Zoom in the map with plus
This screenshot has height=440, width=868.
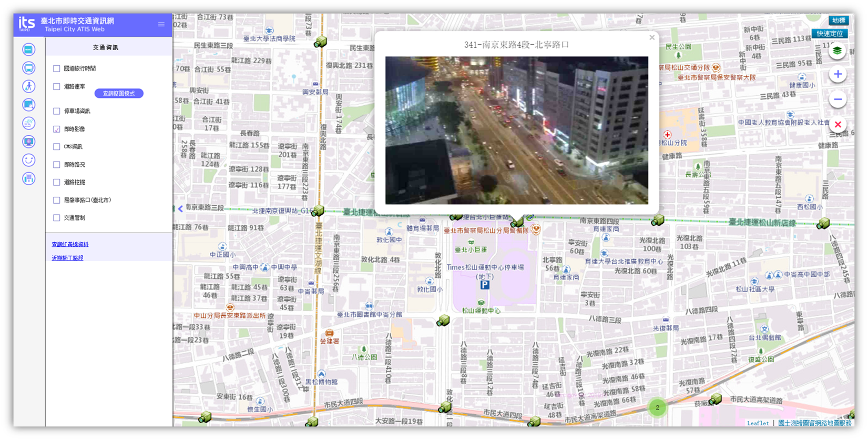[838, 74]
